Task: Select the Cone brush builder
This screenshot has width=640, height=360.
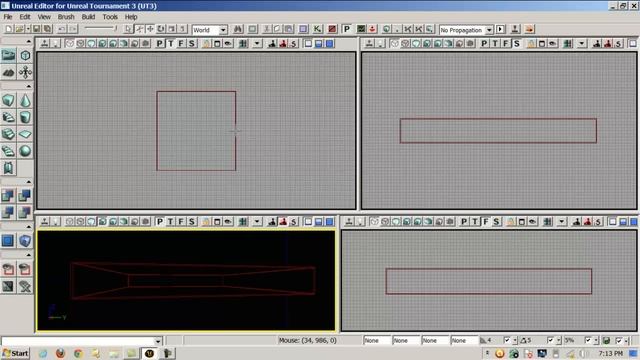Action: point(25,100)
